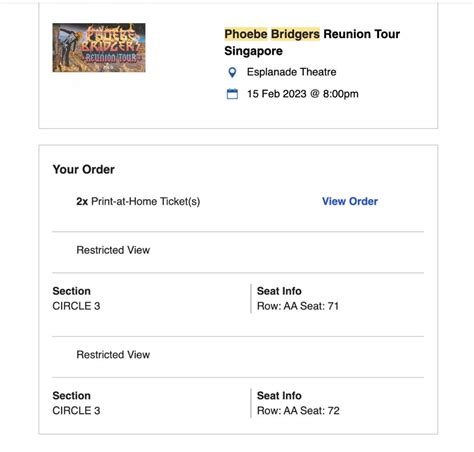The width and height of the screenshot is (474, 452).
Task: Click CIRCLE 3 section for seat 71
Action: pos(76,306)
